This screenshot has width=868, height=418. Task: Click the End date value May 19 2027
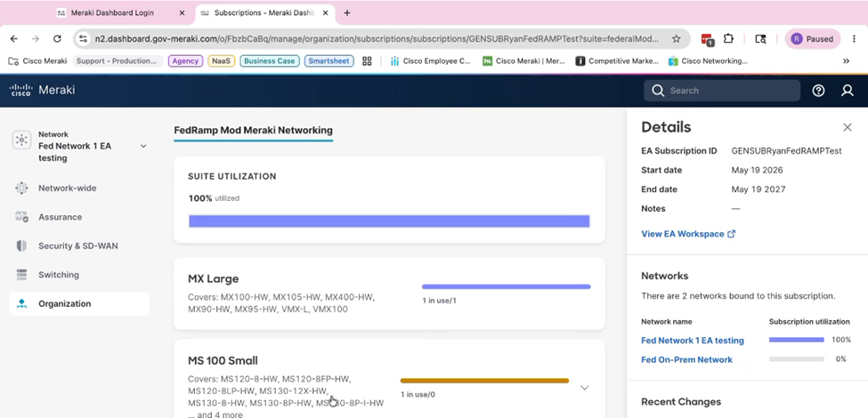[758, 189]
